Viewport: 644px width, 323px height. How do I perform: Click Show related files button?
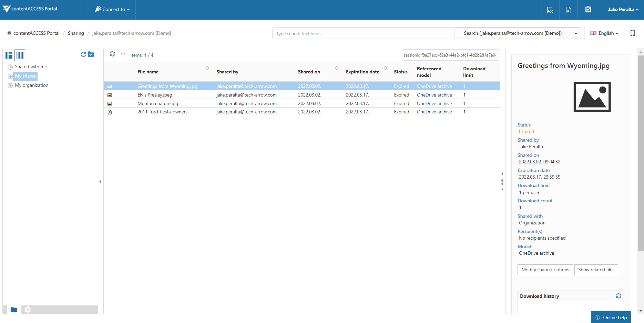[x=596, y=270]
